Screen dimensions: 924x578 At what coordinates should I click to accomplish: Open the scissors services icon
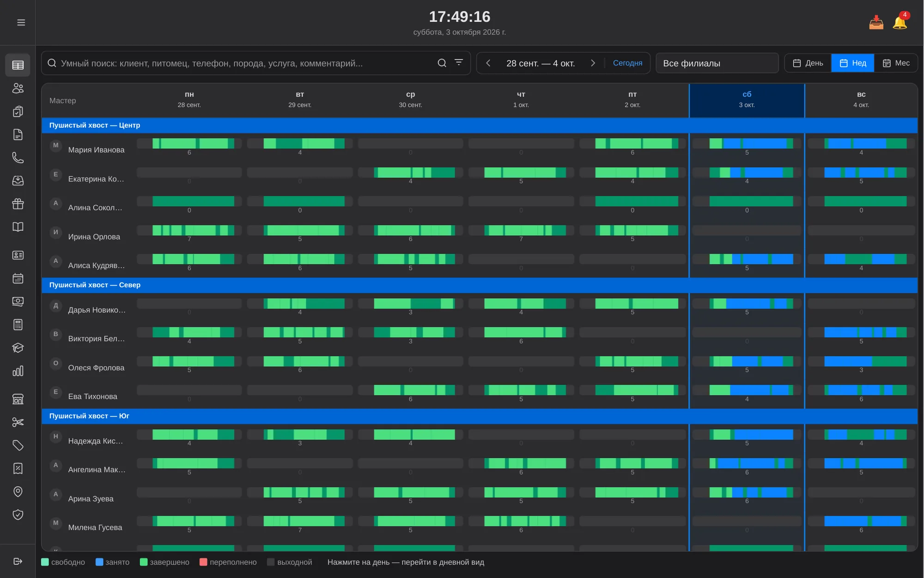(18, 422)
